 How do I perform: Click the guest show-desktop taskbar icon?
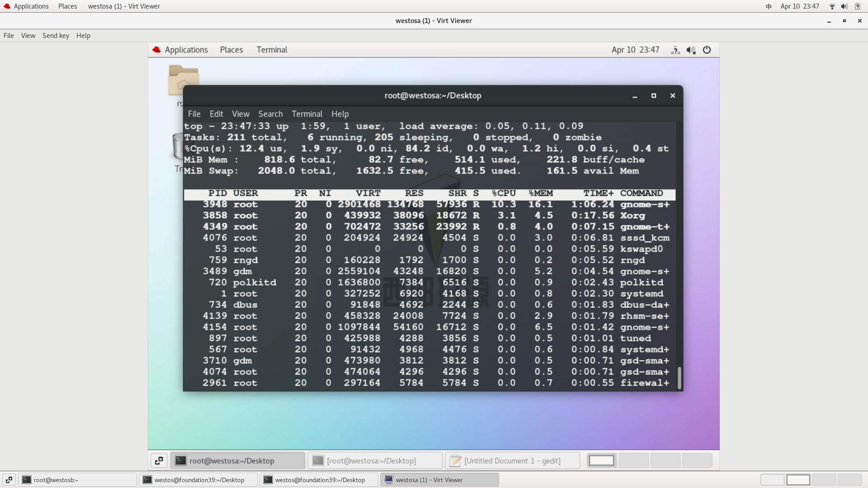point(159,460)
